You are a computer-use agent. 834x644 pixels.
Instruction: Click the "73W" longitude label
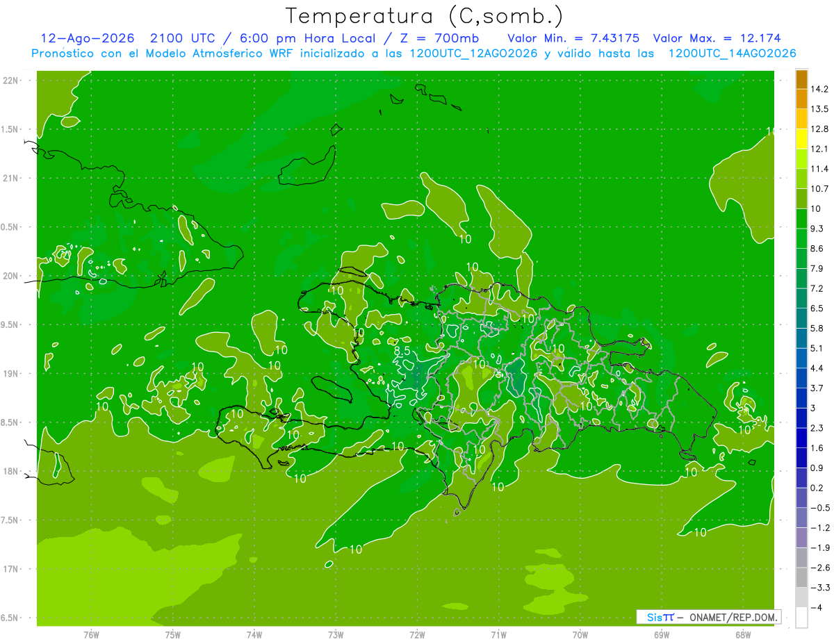tap(336, 635)
